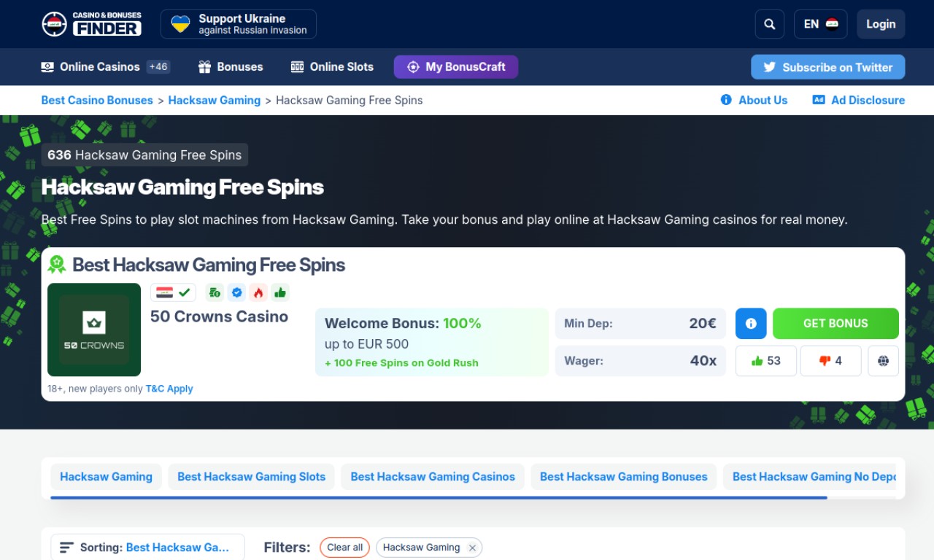The height and width of the screenshot is (560, 934).
Task: Click the country flag accepted badge
Action: pyautogui.click(x=174, y=292)
